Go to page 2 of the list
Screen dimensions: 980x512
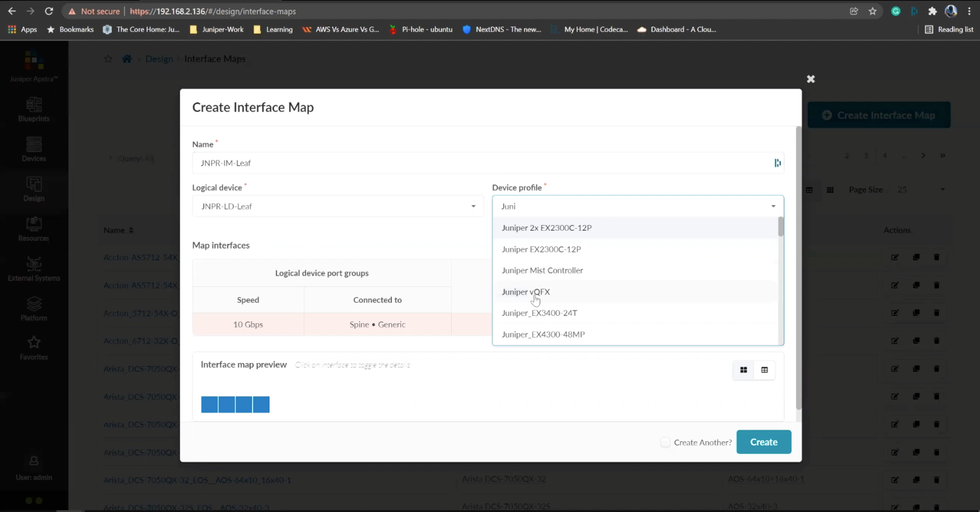point(847,156)
